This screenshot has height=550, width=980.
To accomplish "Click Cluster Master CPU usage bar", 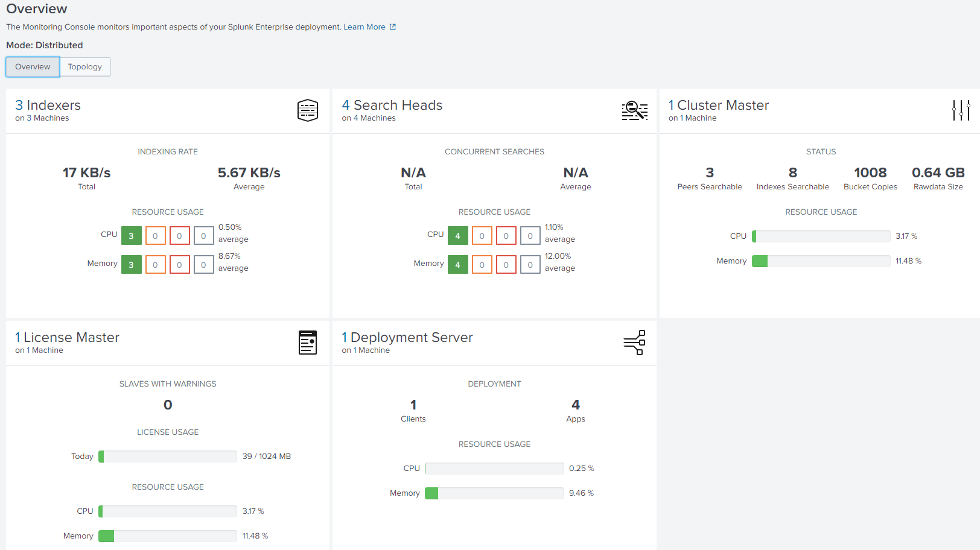I will pyautogui.click(x=821, y=236).
